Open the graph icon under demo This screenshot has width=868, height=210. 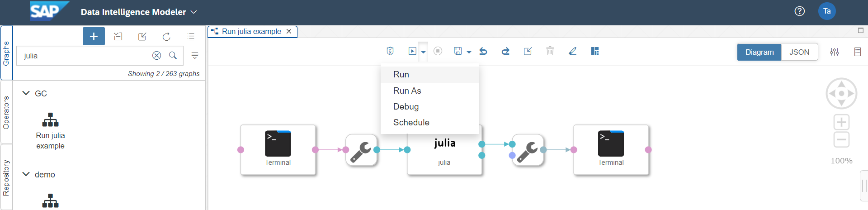click(x=50, y=201)
